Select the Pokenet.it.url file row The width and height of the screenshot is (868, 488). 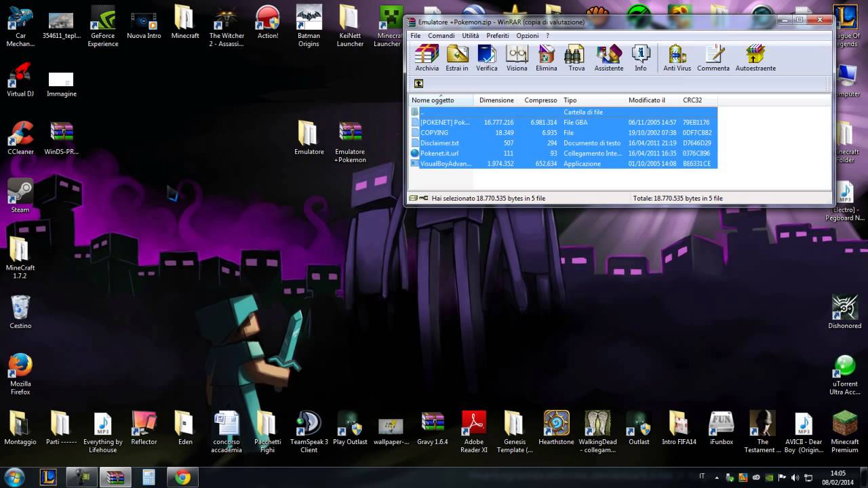(563, 153)
